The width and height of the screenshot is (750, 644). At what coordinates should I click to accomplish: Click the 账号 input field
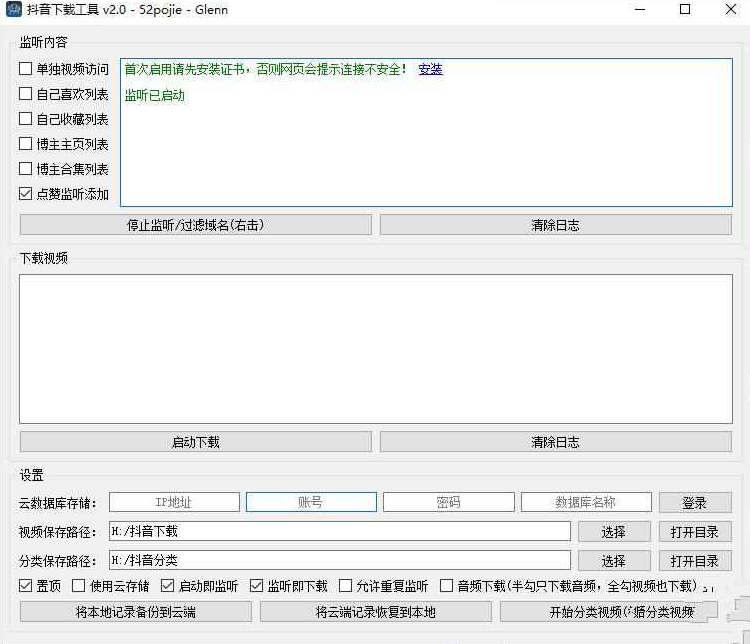point(311,502)
